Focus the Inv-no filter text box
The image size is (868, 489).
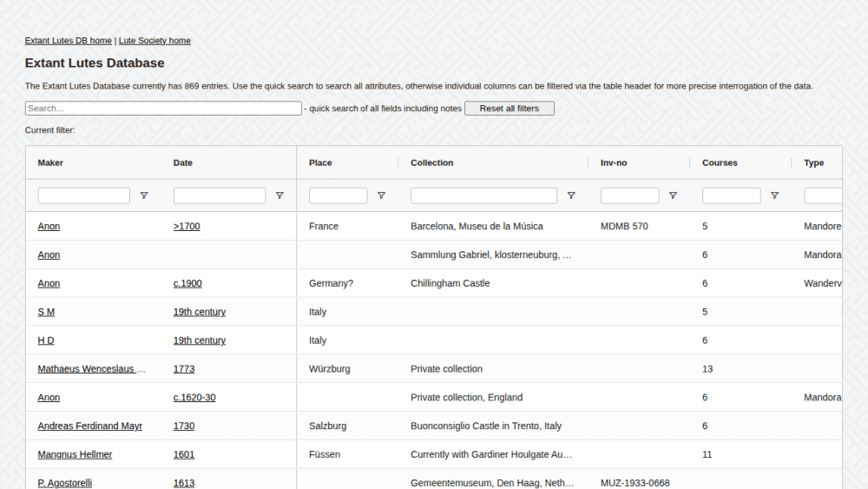pyautogui.click(x=630, y=195)
